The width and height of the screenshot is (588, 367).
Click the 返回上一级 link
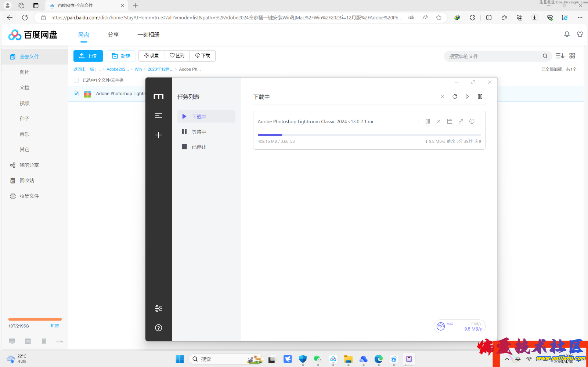coord(83,69)
